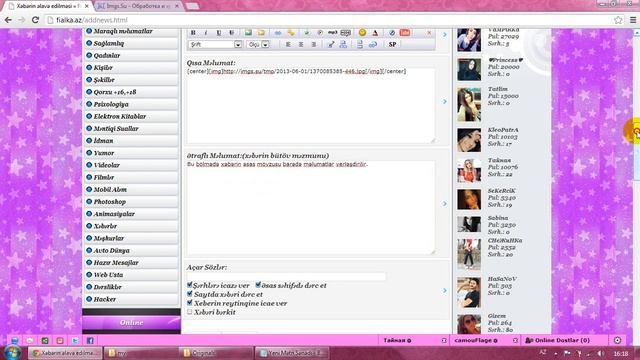Insert a smiley emoticon
Viewport: 640px width, 360px height.
[x=362, y=33]
